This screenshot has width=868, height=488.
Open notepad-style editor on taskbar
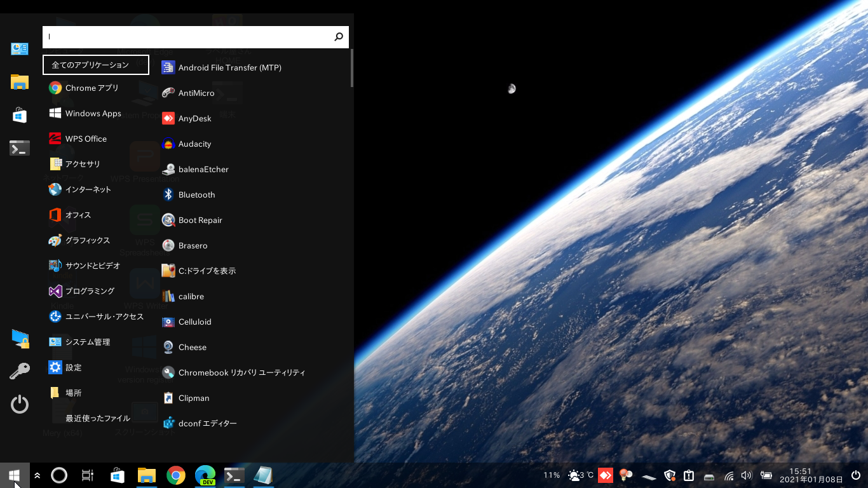coord(263,475)
